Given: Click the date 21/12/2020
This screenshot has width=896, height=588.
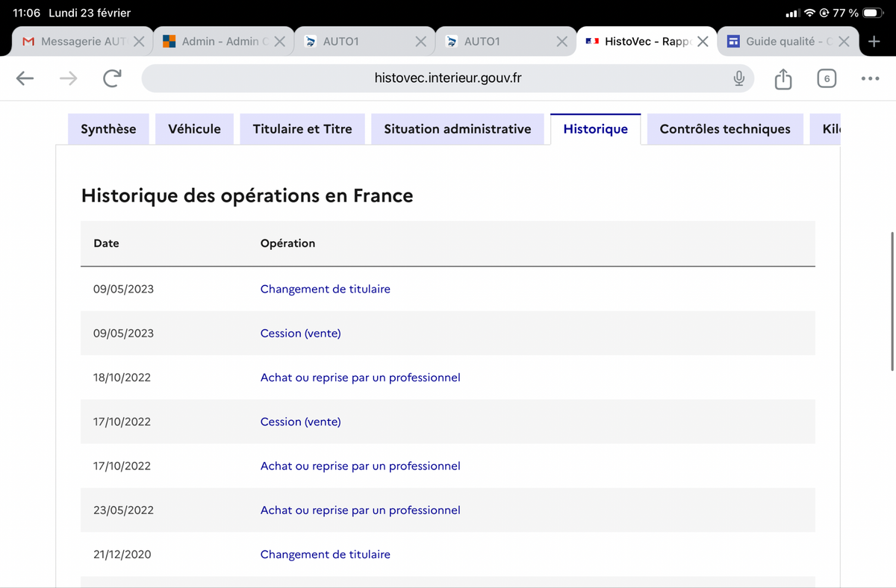Looking at the screenshot, I should click(x=122, y=554).
